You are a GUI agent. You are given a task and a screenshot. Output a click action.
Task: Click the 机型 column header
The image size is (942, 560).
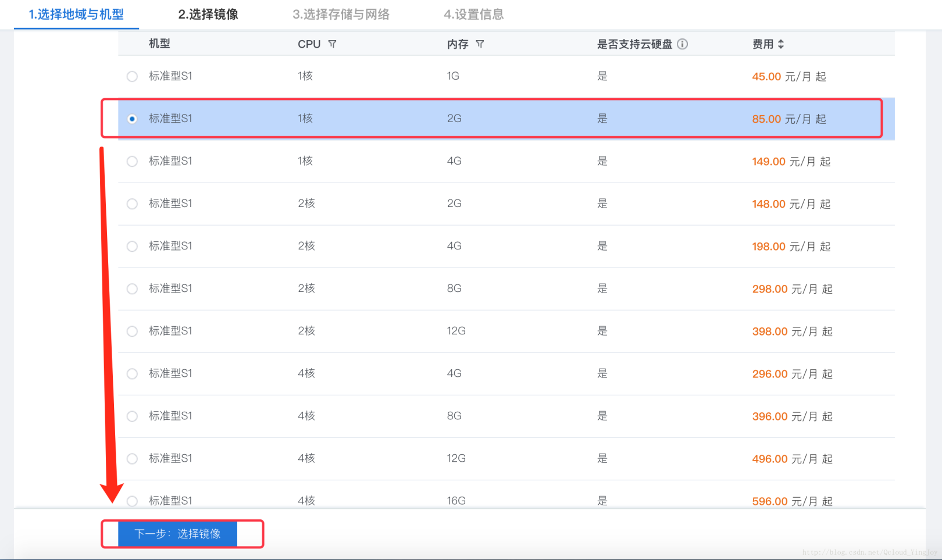(159, 44)
